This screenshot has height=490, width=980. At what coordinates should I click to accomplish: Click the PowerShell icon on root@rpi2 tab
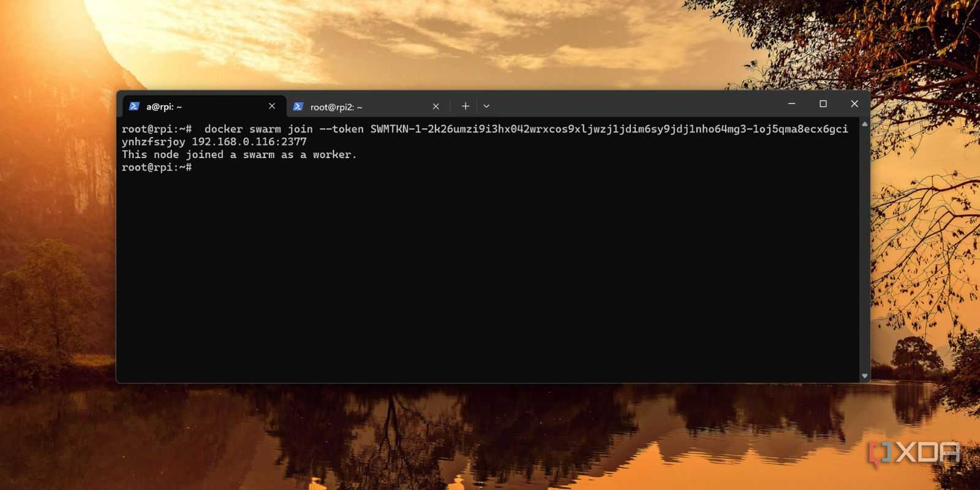(x=298, y=107)
